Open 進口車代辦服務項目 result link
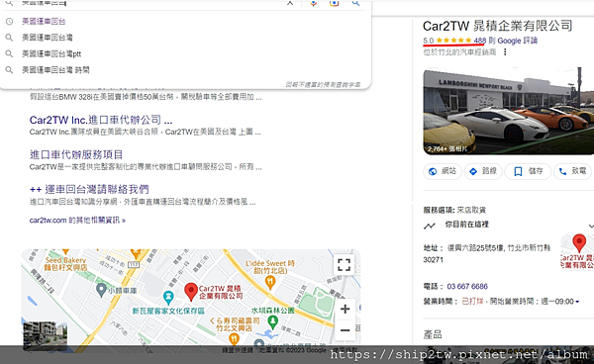 76,154
